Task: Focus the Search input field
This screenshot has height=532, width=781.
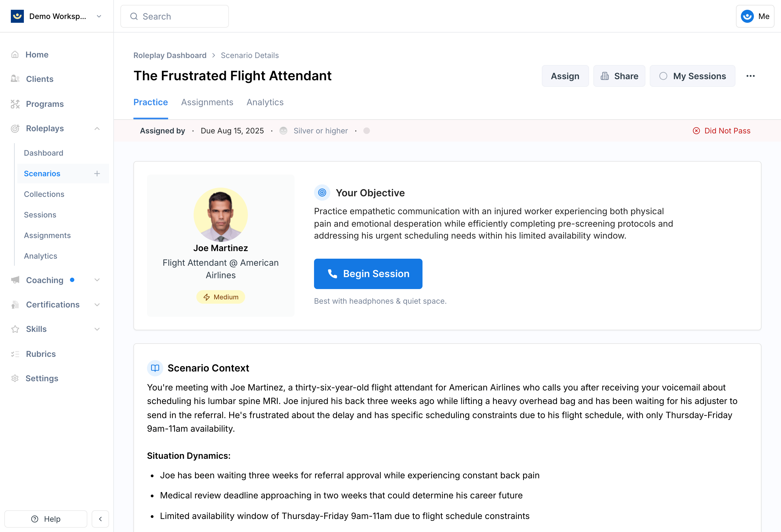Action: (174, 16)
